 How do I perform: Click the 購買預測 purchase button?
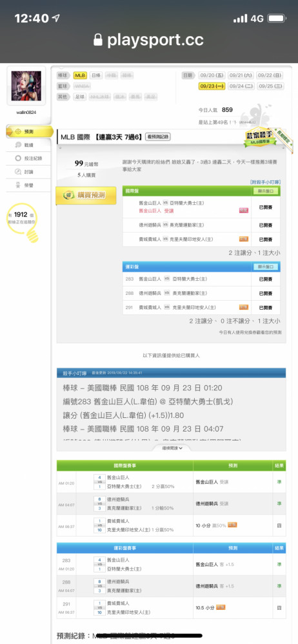pyautogui.click(x=86, y=196)
